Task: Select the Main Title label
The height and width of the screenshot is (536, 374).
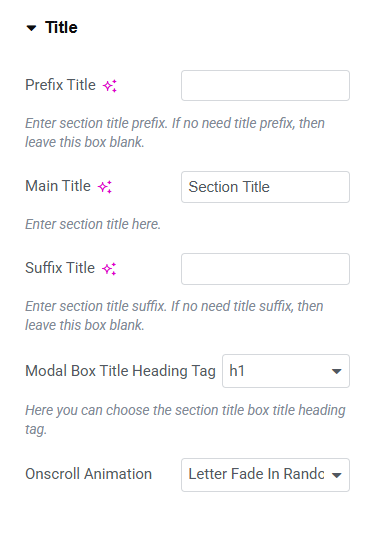Action: (x=58, y=186)
